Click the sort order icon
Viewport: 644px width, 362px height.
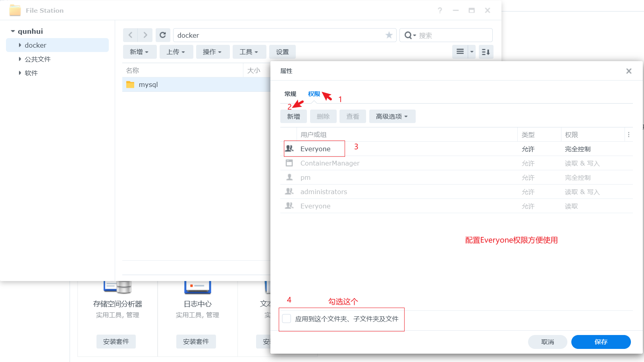486,52
